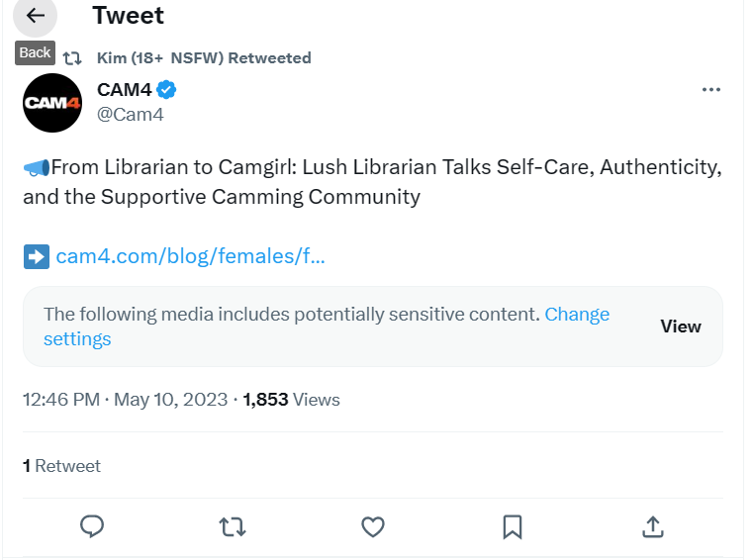Click the reply speech bubble icon
The image size is (752, 560).
[92, 526]
